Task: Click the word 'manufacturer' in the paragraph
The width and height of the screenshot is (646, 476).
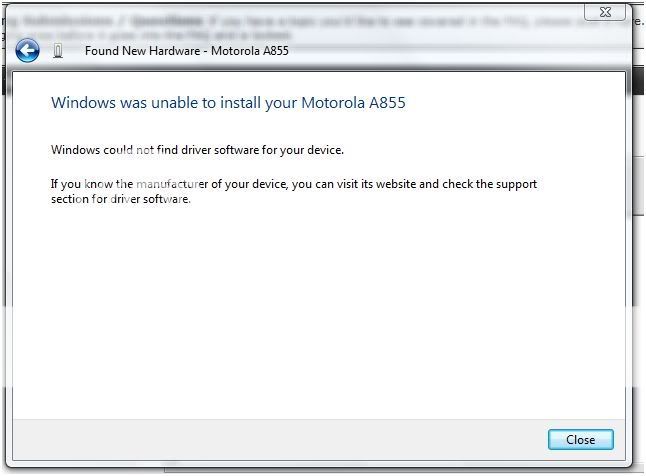Action: click(172, 184)
